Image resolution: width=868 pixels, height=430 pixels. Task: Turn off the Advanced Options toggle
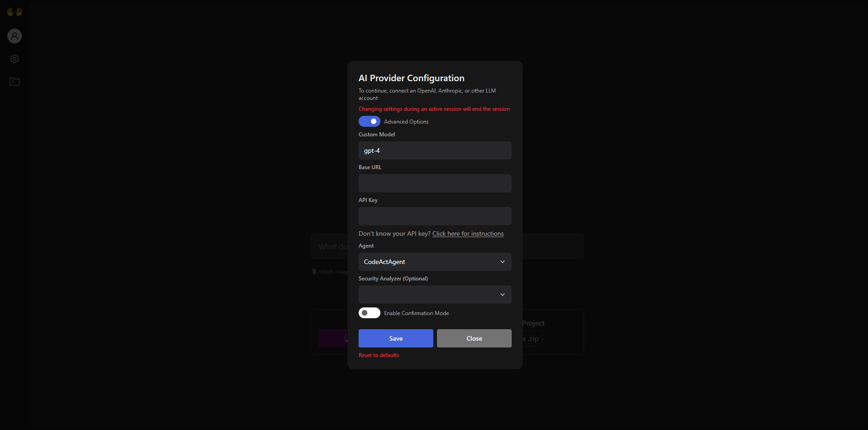[x=370, y=121]
